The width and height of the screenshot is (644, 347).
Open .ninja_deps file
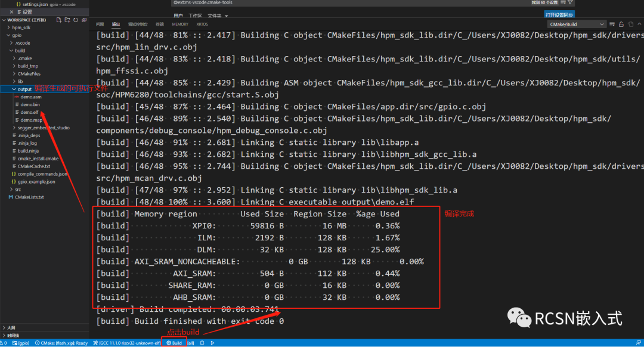point(29,135)
